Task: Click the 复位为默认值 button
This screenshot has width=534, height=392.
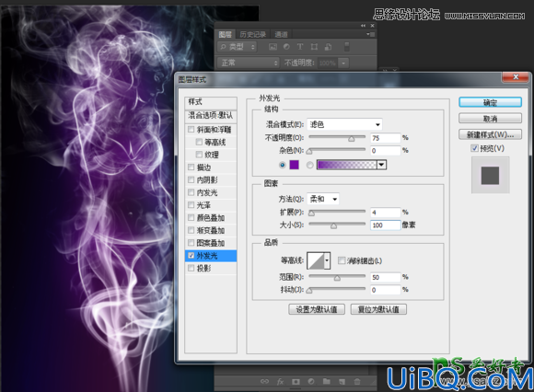Action: pyautogui.click(x=378, y=309)
